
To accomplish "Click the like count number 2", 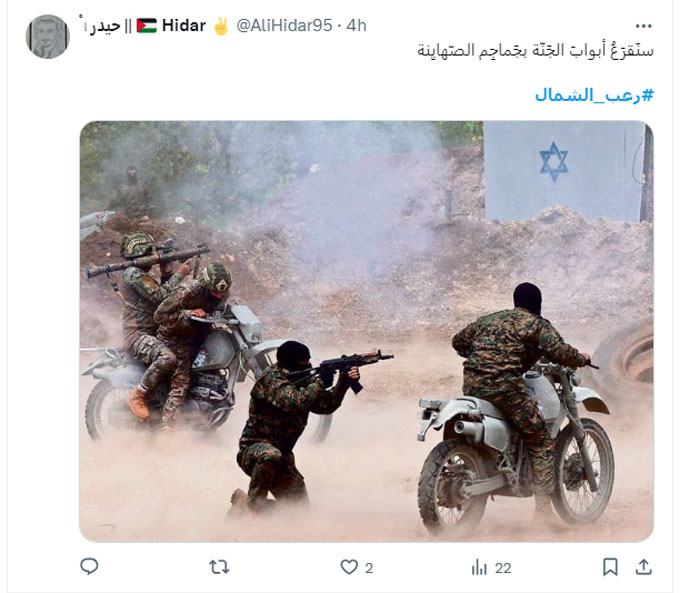I will tap(369, 568).
